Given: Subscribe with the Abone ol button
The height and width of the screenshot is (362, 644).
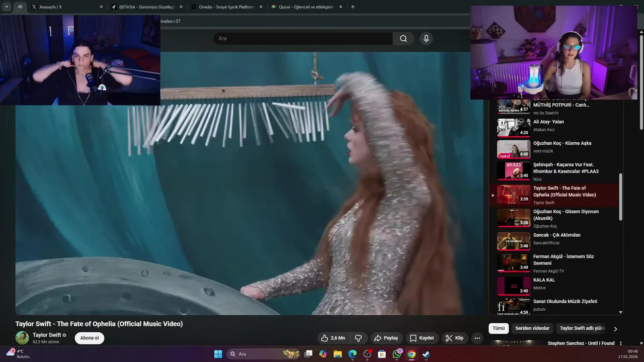Looking at the screenshot, I should point(90,338).
